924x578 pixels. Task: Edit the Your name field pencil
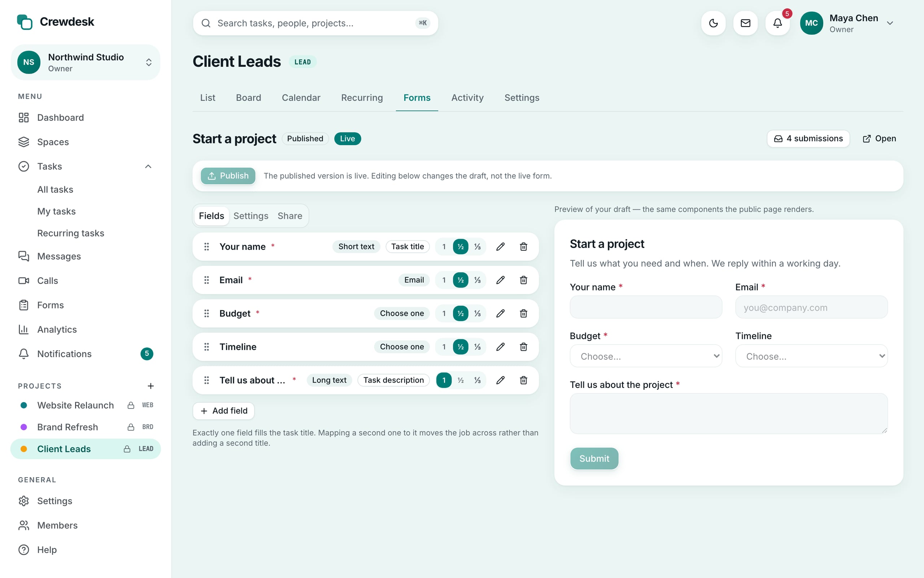pos(501,247)
